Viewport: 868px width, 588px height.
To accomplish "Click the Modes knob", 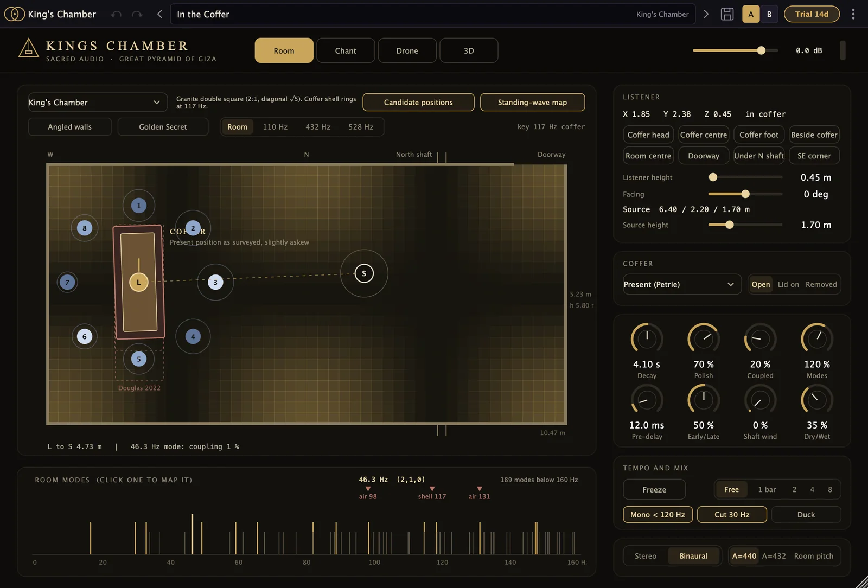I will [817, 338].
